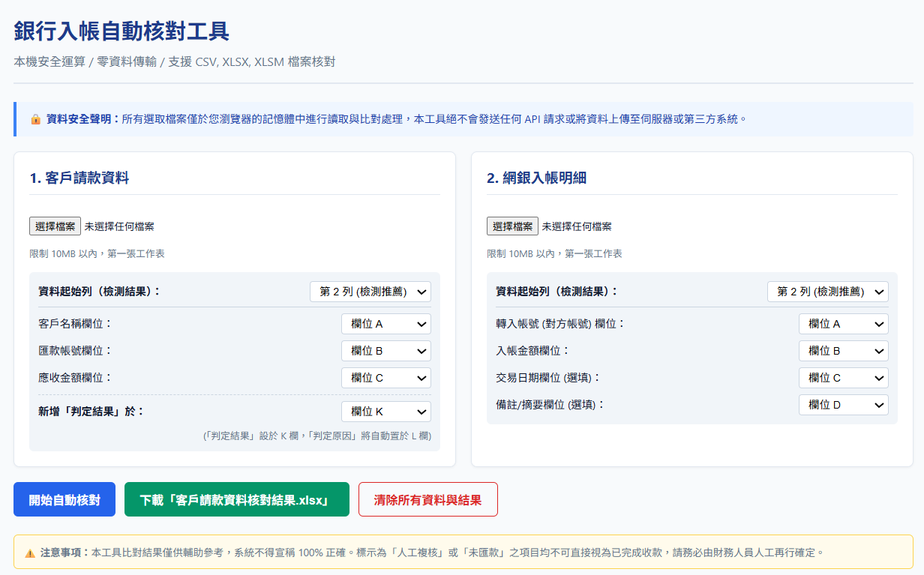The image size is (924, 575).
Task: Click the 備註/摘要欄位 (選填) label
Action: pos(550,405)
